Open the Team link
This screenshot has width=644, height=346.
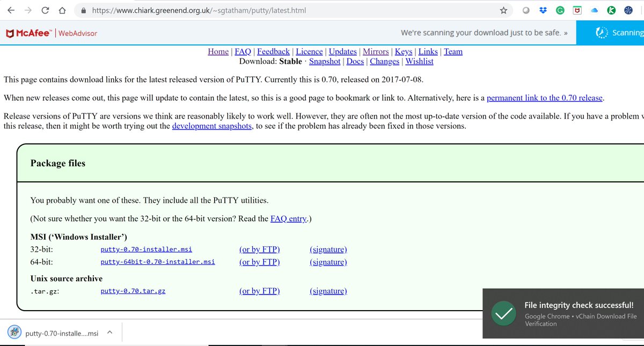(453, 51)
